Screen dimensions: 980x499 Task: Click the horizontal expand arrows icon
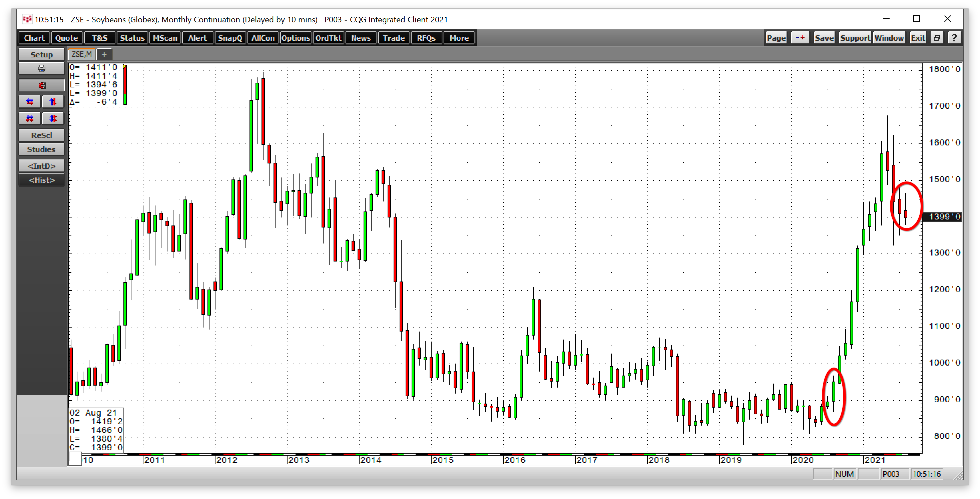click(x=30, y=102)
